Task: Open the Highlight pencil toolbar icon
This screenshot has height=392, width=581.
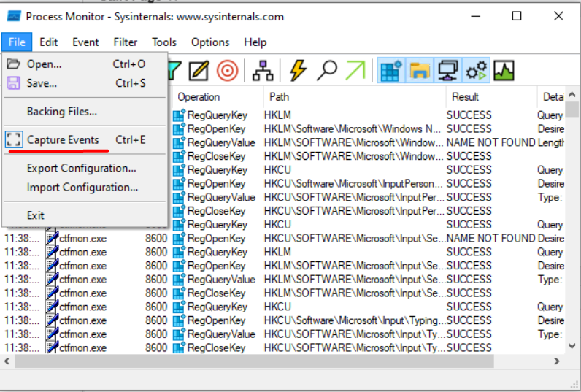Action: coord(199,70)
